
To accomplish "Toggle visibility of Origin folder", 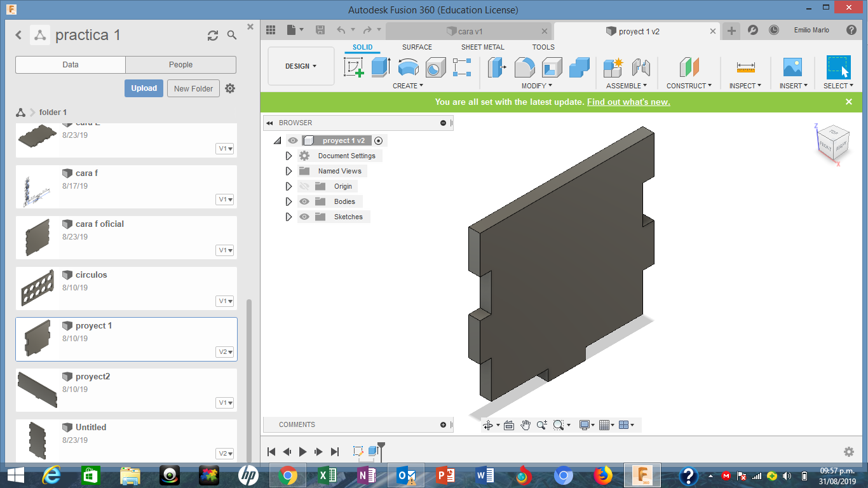I will click(304, 186).
